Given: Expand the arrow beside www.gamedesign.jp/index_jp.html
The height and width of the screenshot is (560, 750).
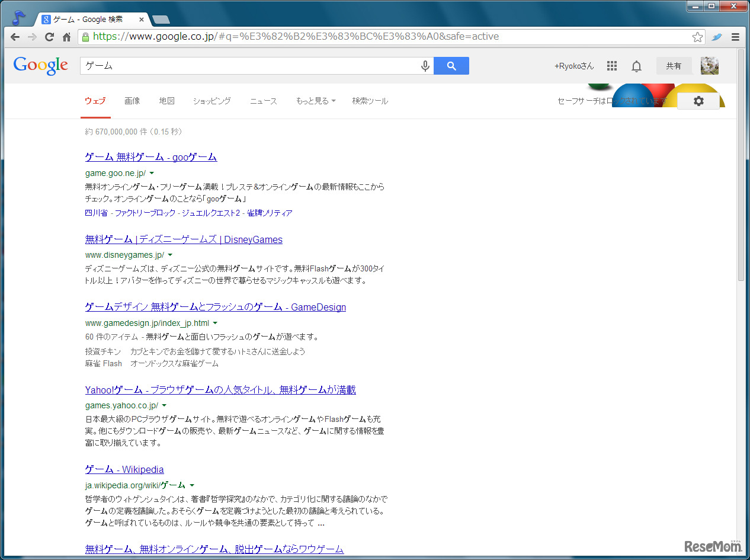Looking at the screenshot, I should coord(215,323).
